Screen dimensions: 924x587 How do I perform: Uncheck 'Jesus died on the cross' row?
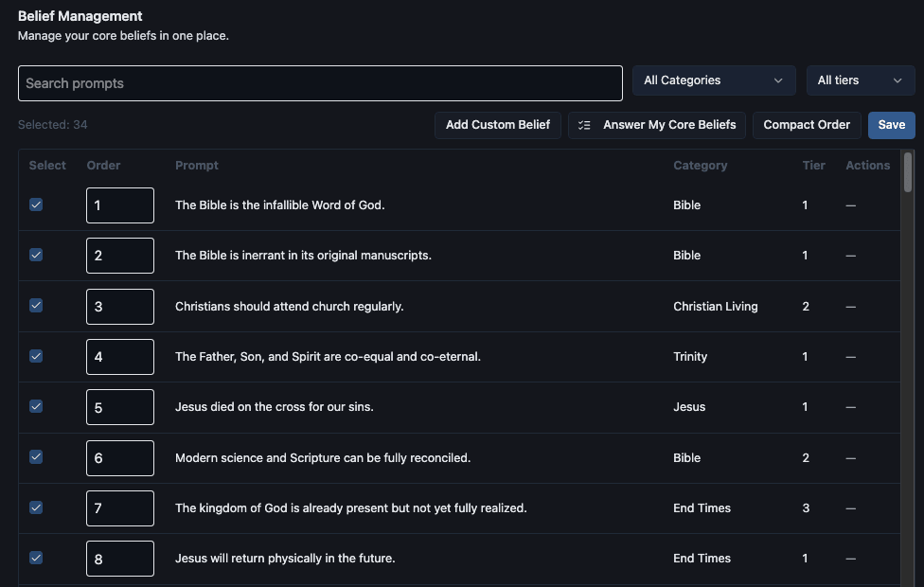point(36,406)
